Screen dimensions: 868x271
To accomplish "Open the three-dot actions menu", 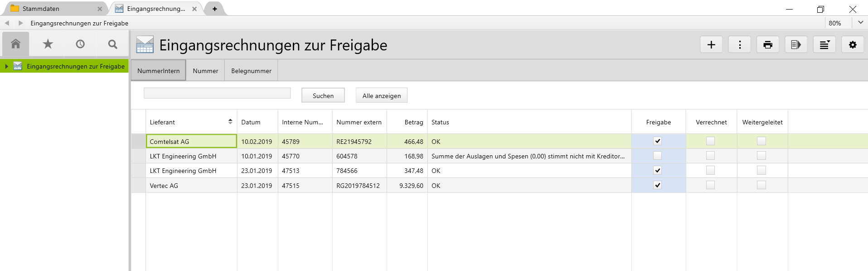I will coord(740,44).
